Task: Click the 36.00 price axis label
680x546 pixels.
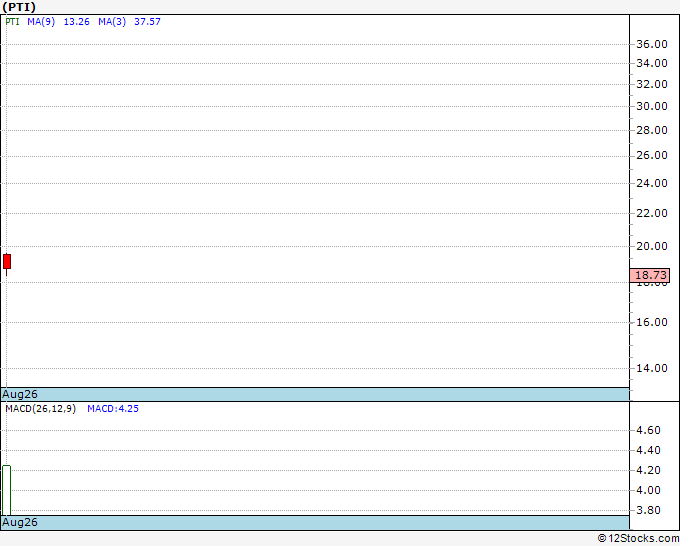Action: pyautogui.click(x=652, y=44)
